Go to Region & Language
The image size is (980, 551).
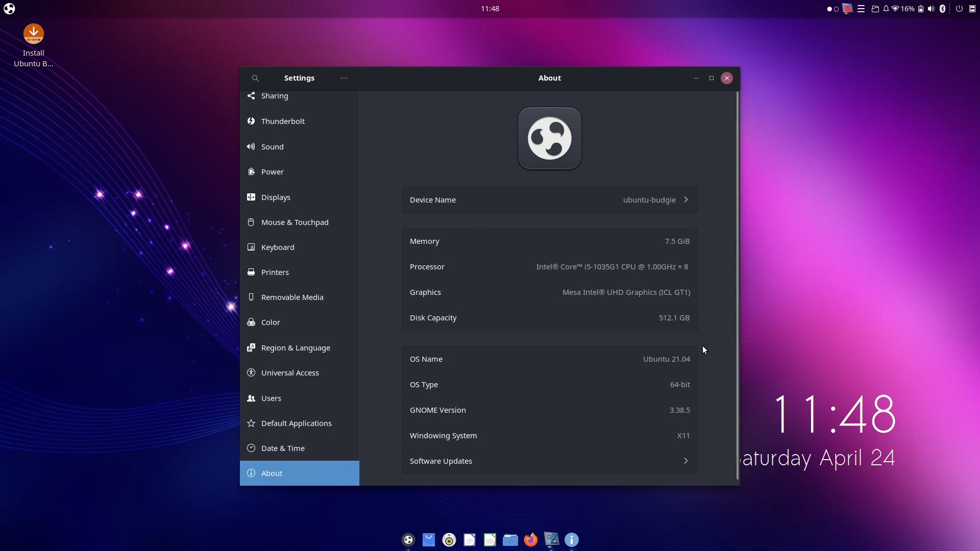click(300, 348)
